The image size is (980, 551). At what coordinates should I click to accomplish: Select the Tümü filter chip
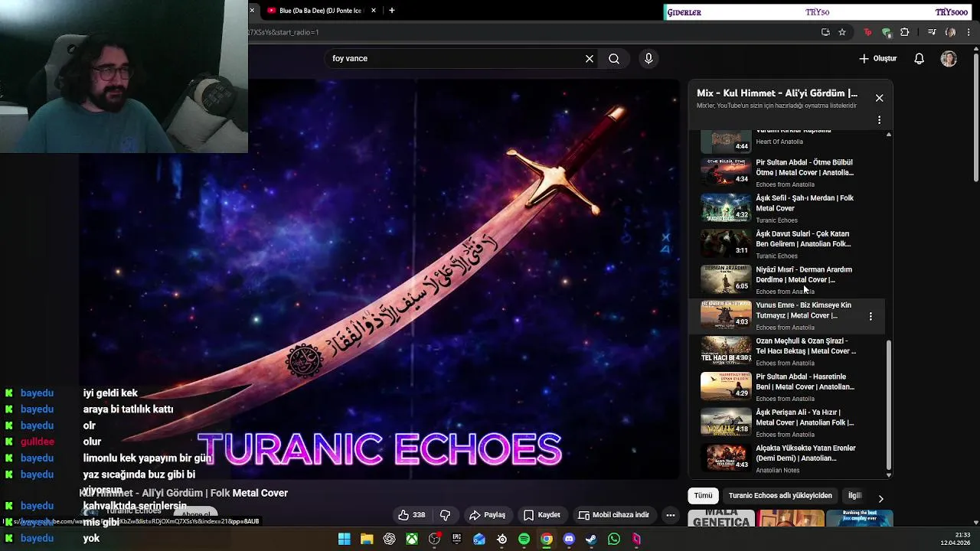pos(703,495)
